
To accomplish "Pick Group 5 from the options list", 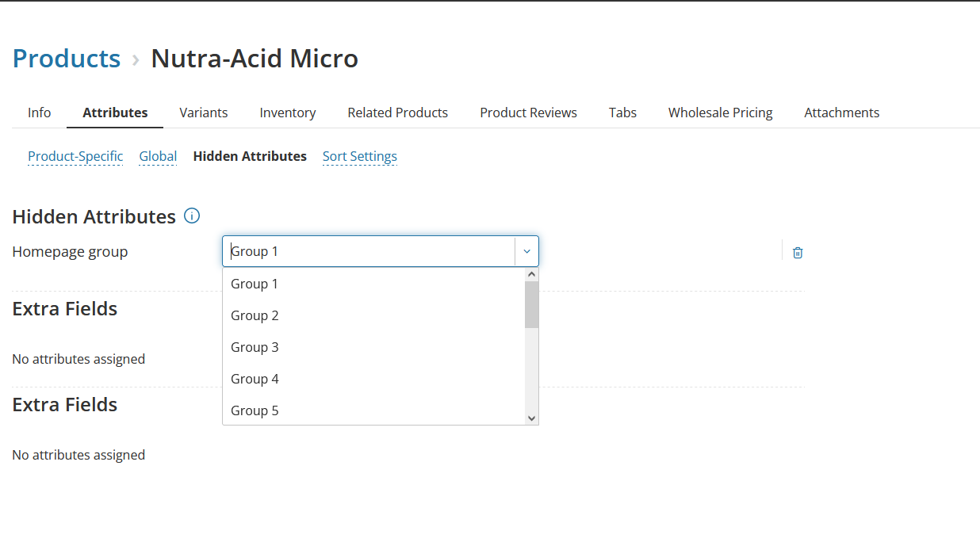I will pos(255,410).
